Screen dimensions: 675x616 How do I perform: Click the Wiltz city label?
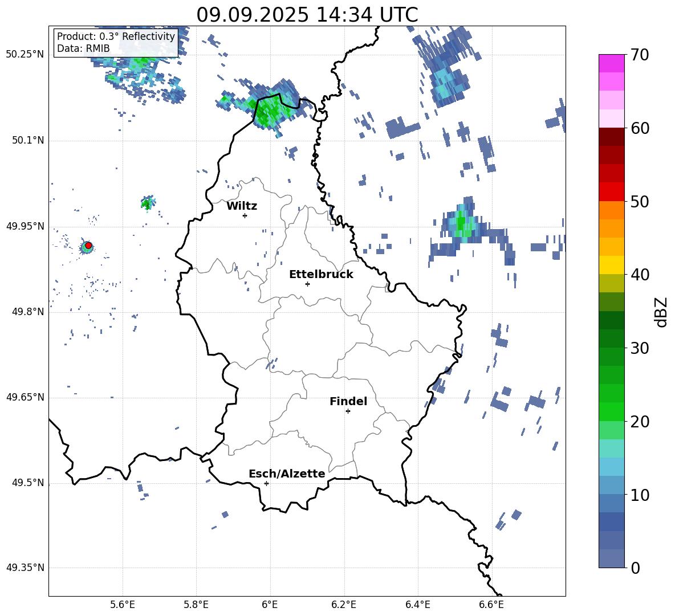(x=242, y=206)
